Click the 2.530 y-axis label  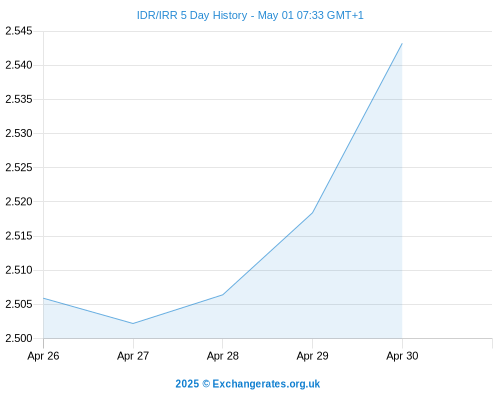pyautogui.click(x=19, y=133)
